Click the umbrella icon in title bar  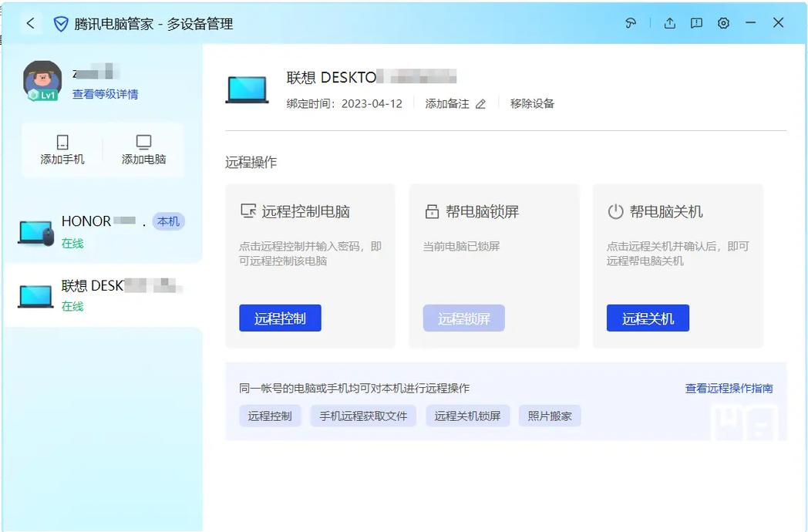631,22
